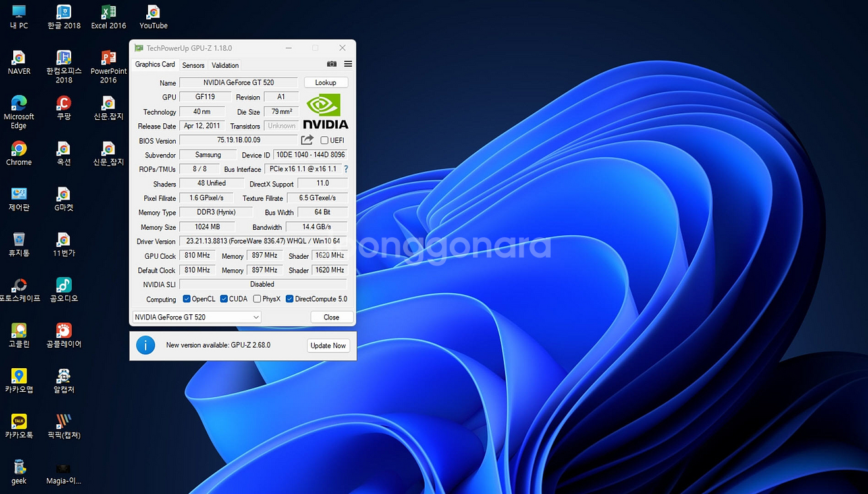Switch to the Validation tab
Screen dimensions: 868x494
225,65
